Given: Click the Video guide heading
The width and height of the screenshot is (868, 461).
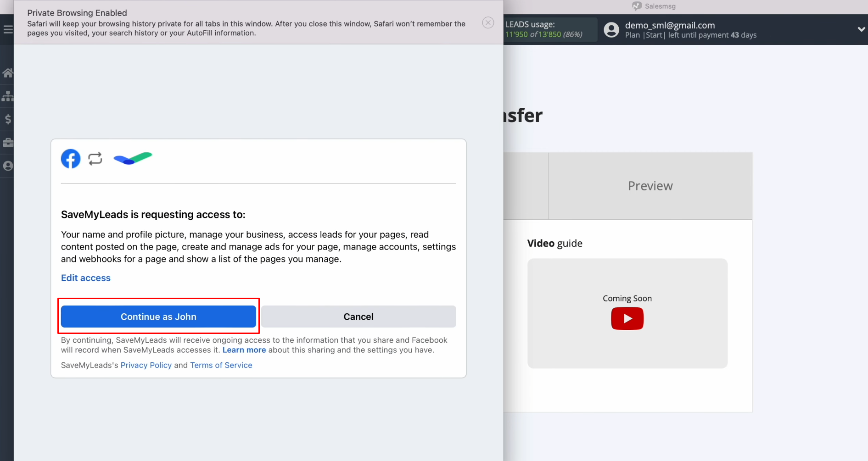Looking at the screenshot, I should click(554, 243).
